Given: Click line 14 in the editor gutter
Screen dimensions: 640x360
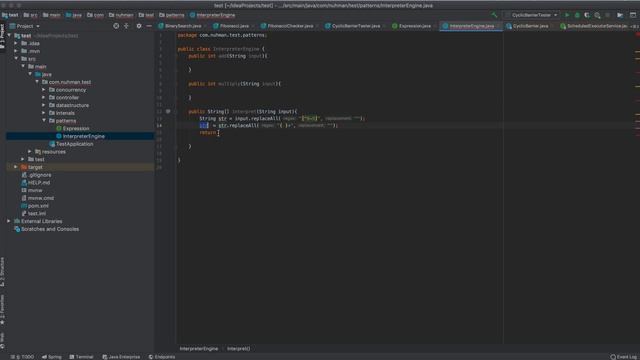Looking at the screenshot, I should [159, 125].
